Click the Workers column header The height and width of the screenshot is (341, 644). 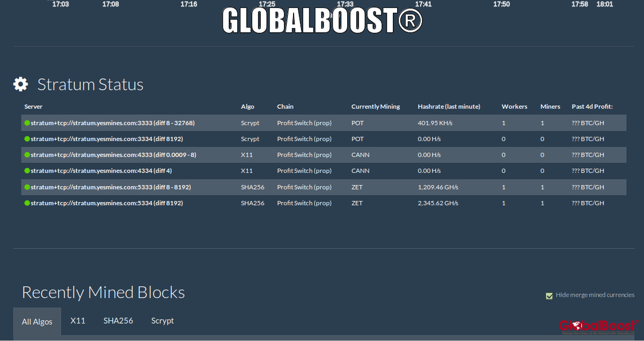pos(514,107)
